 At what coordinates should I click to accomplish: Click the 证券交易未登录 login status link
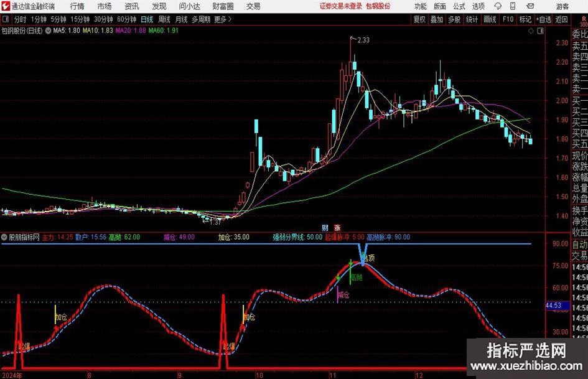click(341, 6)
